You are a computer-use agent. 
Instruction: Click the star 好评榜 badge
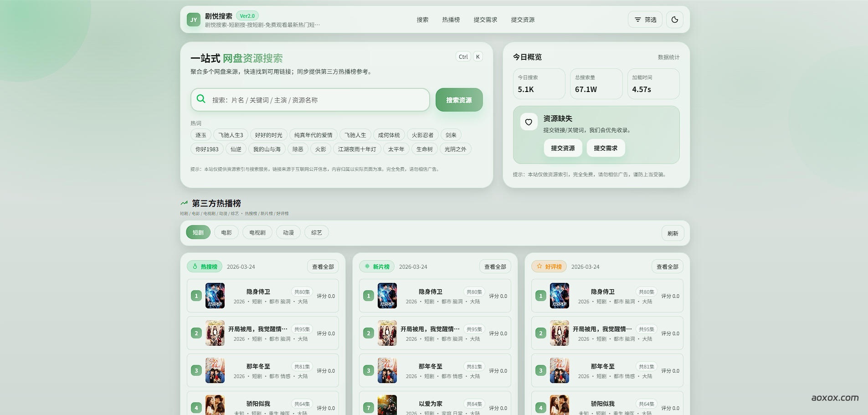click(x=549, y=266)
